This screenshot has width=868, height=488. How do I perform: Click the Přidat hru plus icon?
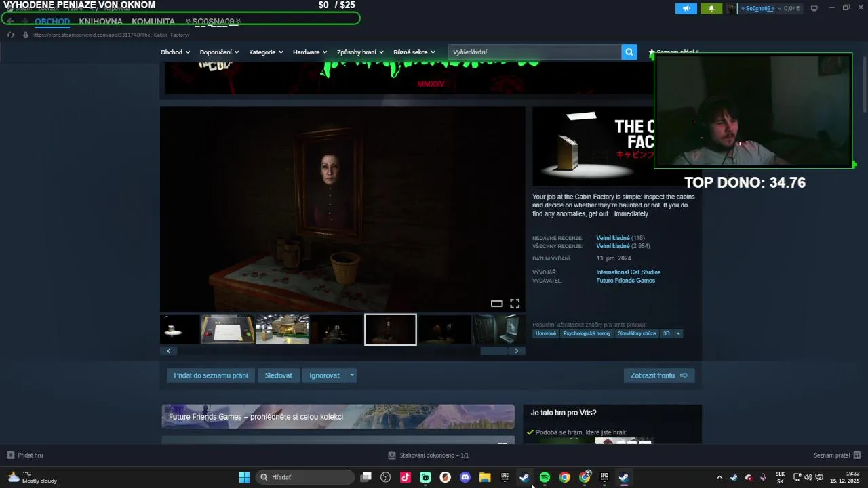[x=10, y=455]
